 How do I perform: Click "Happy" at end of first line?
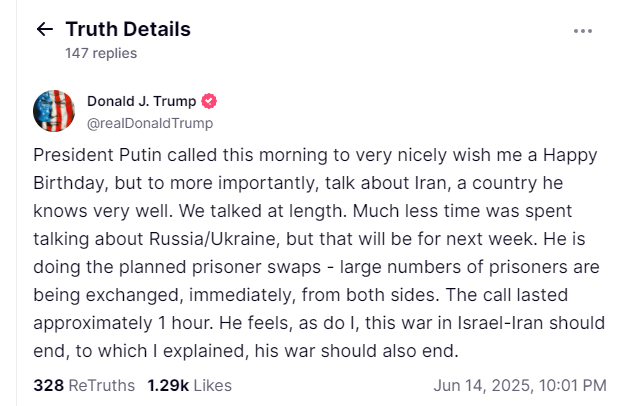click(x=570, y=156)
